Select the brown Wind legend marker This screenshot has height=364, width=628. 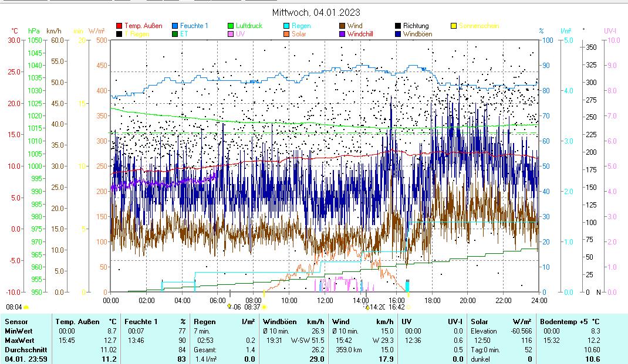[342, 26]
